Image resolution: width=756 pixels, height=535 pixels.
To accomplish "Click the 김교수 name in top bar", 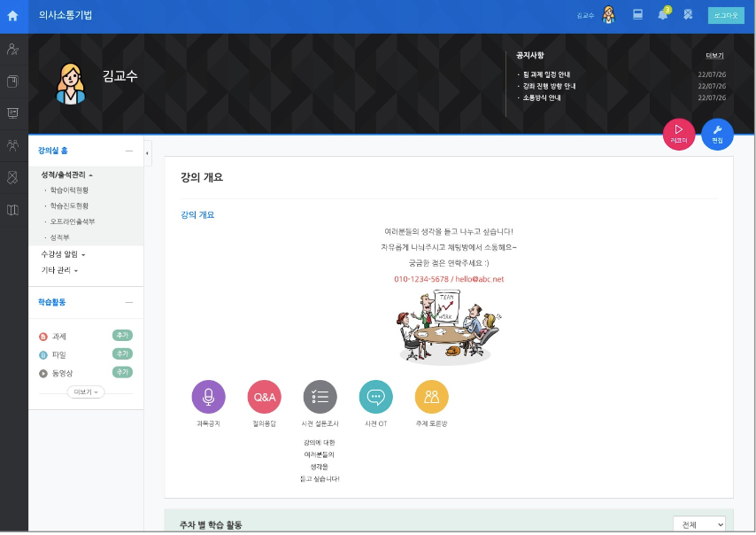I will tap(585, 16).
